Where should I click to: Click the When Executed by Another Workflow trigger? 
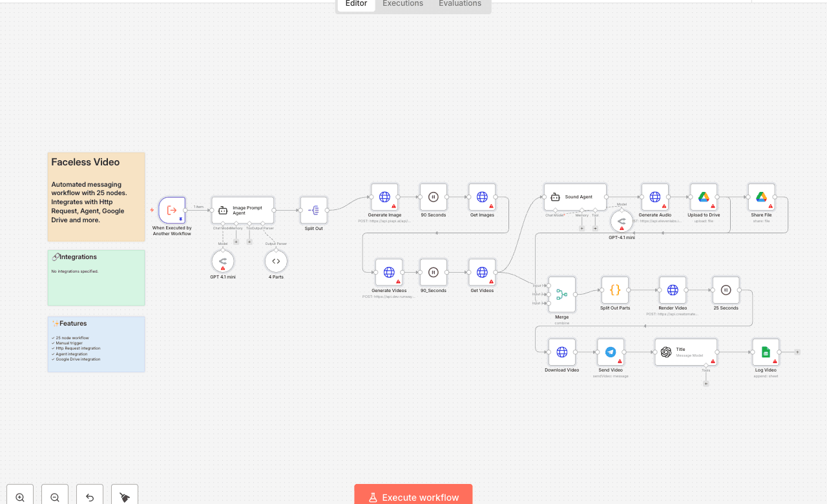tap(172, 210)
